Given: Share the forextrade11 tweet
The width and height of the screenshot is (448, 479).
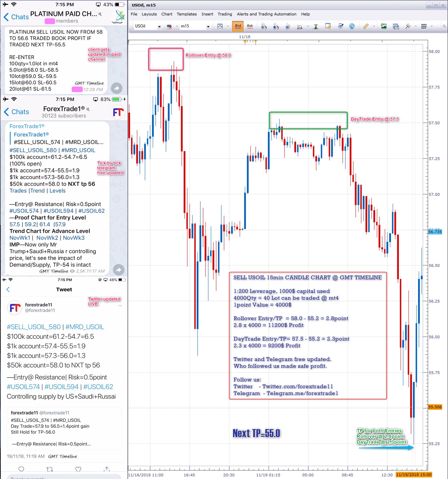Looking at the screenshot, I should click(x=107, y=469).
